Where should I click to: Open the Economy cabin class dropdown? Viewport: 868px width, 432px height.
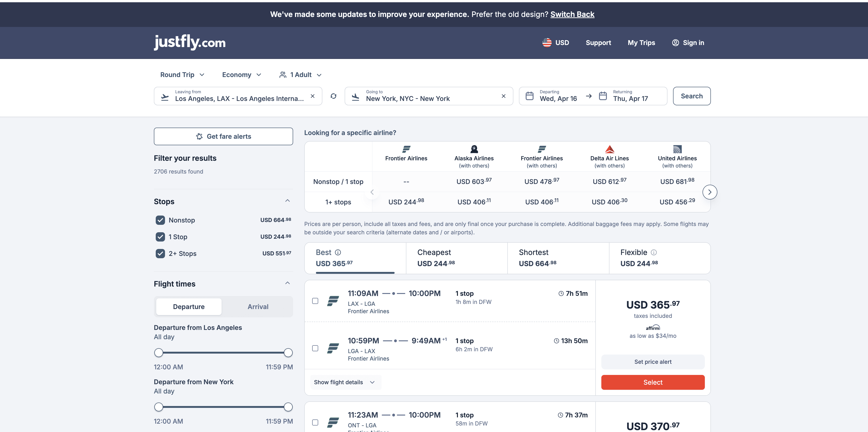tap(241, 75)
